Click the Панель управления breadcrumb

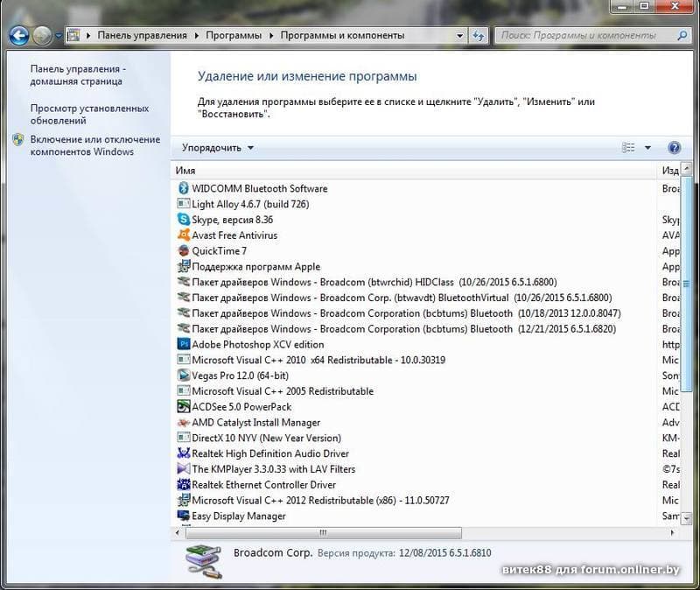[143, 35]
